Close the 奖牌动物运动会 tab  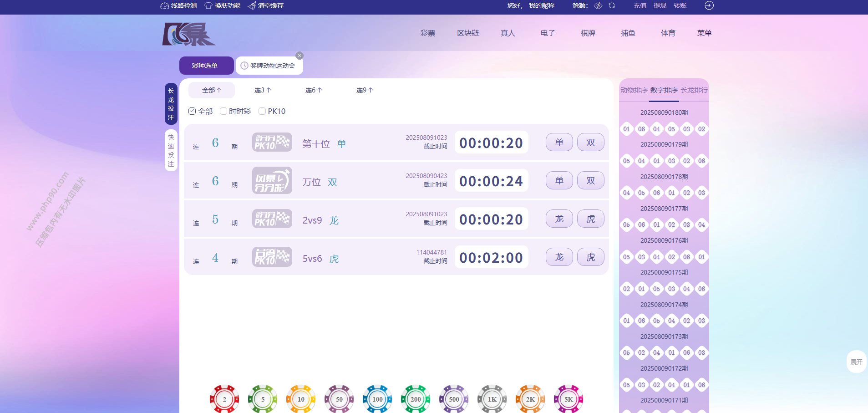click(299, 56)
